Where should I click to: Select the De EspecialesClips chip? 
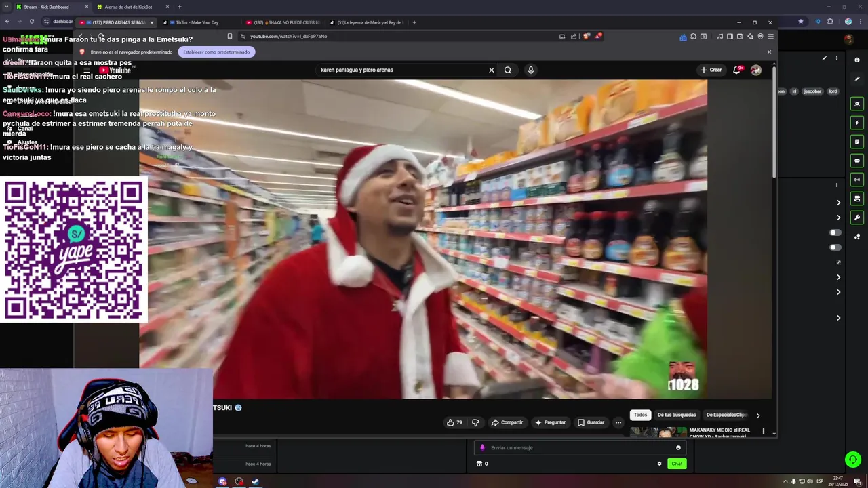(726, 415)
